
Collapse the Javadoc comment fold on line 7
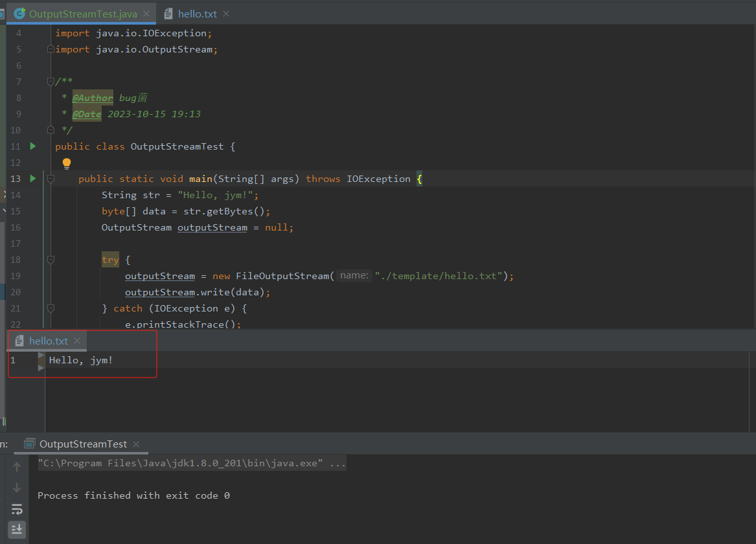pyautogui.click(x=51, y=82)
